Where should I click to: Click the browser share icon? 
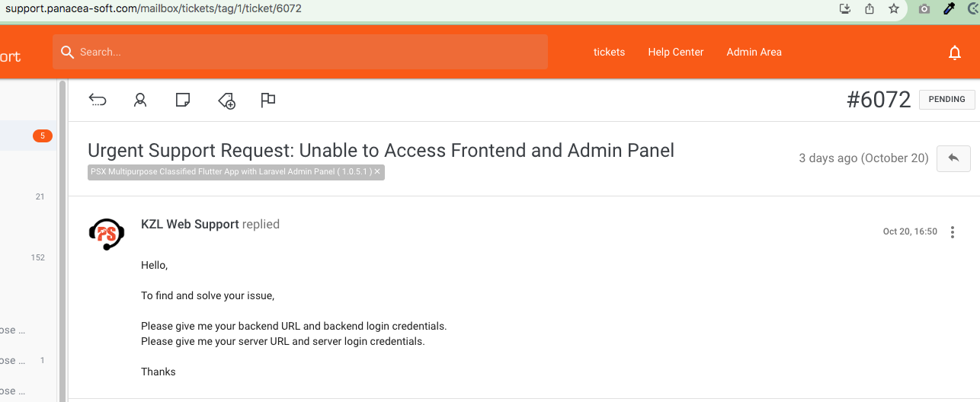pos(870,8)
